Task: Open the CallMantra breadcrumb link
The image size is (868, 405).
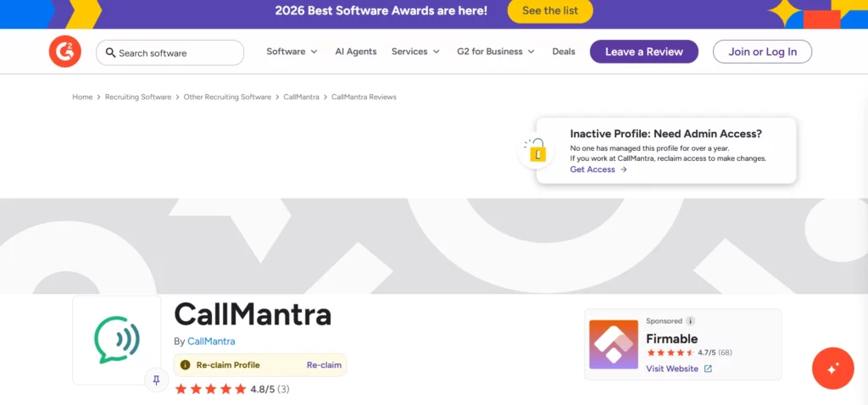Action: point(301,97)
